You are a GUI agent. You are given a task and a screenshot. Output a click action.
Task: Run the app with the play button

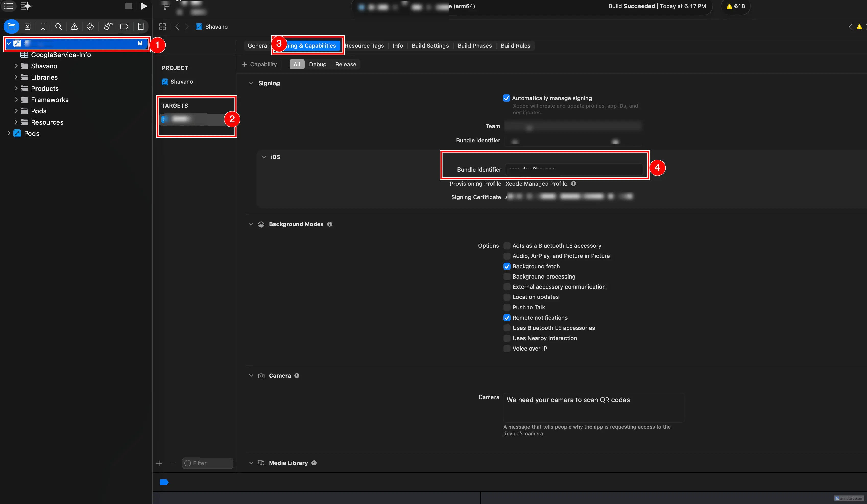tap(144, 6)
